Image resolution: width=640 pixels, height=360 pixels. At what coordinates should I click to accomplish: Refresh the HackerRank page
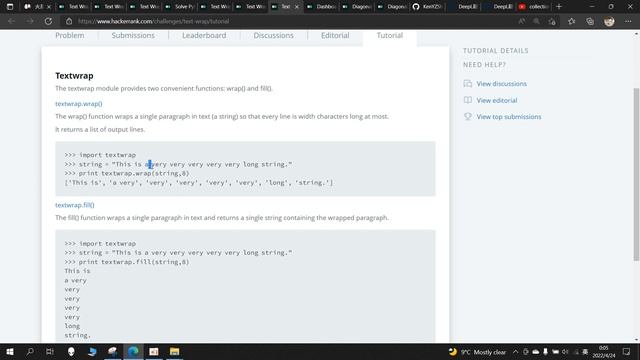pyautogui.click(x=48, y=21)
